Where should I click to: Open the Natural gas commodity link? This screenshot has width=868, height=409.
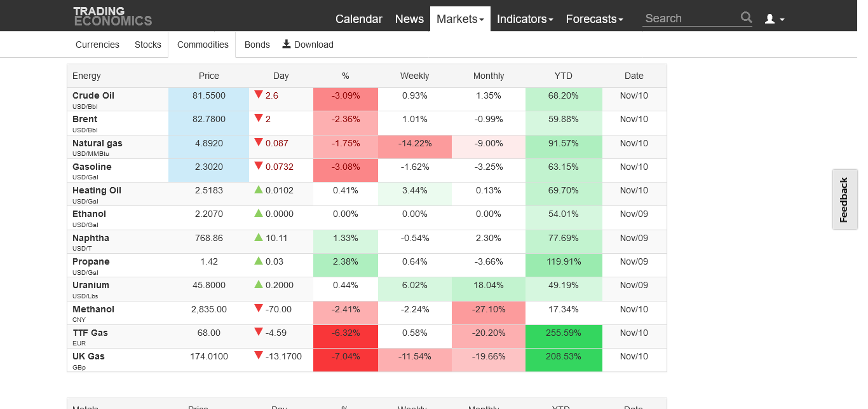click(97, 143)
